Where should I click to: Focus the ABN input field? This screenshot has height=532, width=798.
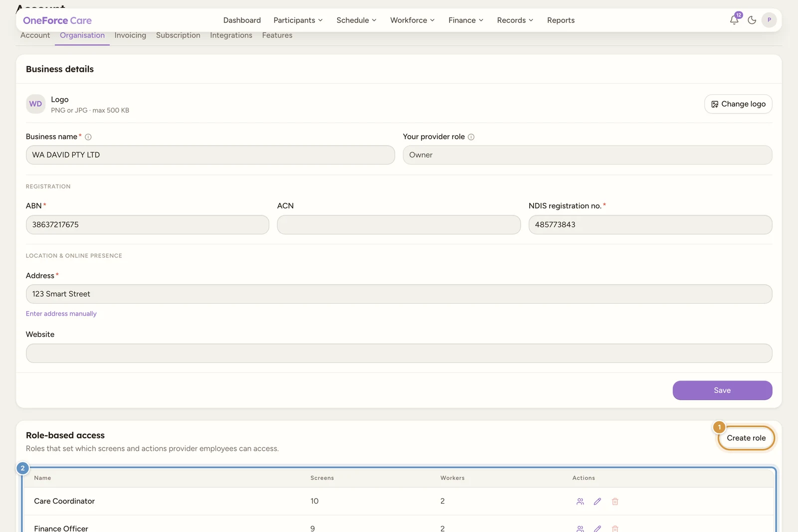point(148,225)
